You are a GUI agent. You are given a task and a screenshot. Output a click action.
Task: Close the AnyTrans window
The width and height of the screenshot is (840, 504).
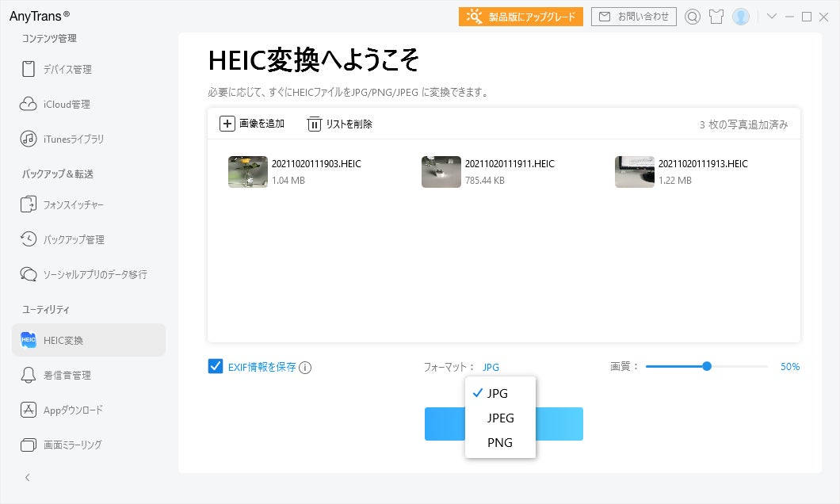824,17
